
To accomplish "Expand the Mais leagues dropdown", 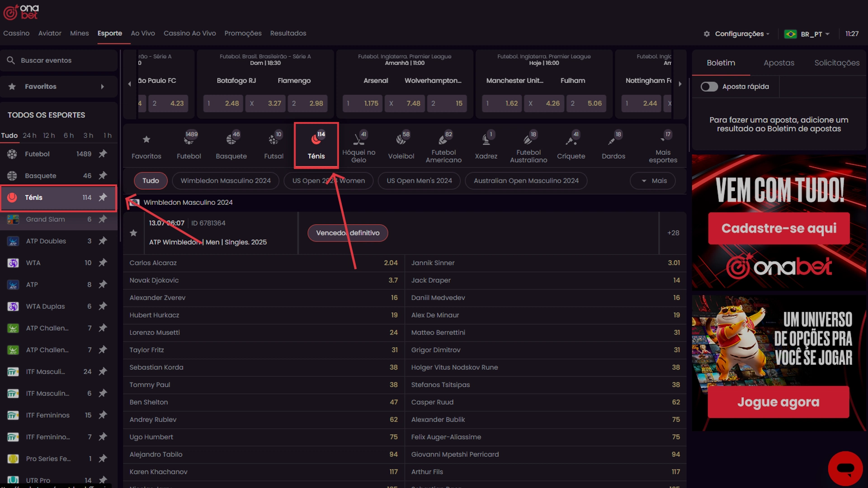I will tap(653, 181).
